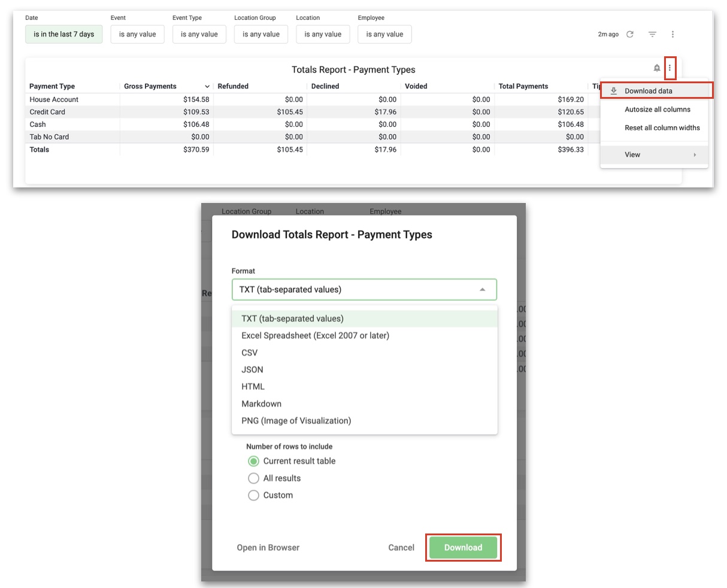Viewport: 727px width, 588px height.
Task: Select All results radio button
Action: pyautogui.click(x=253, y=478)
